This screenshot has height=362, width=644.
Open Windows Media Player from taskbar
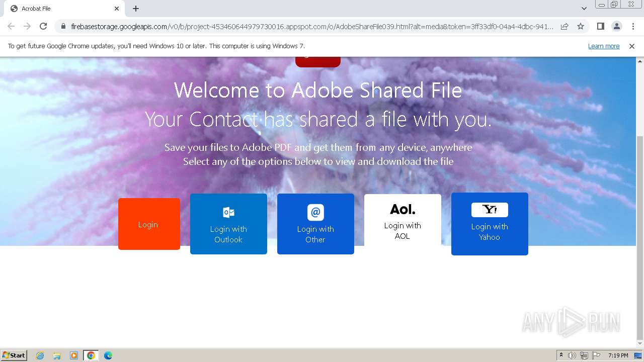point(74,355)
